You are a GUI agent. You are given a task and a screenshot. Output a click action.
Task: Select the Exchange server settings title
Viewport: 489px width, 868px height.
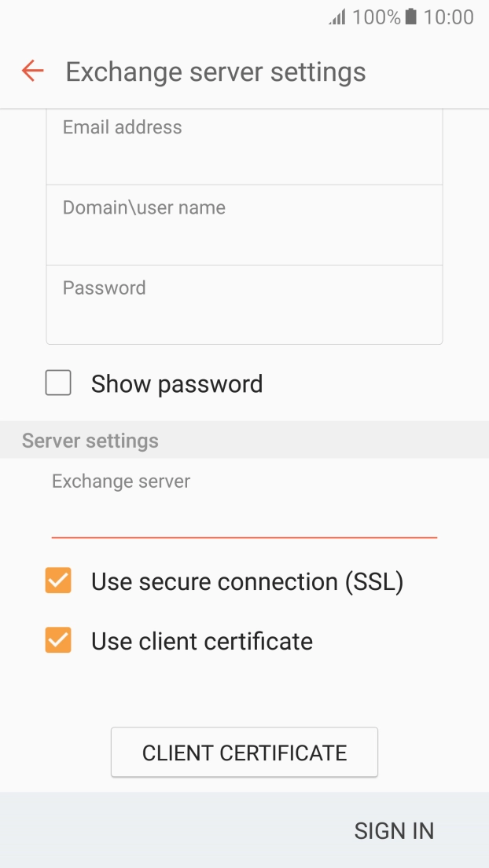216,71
